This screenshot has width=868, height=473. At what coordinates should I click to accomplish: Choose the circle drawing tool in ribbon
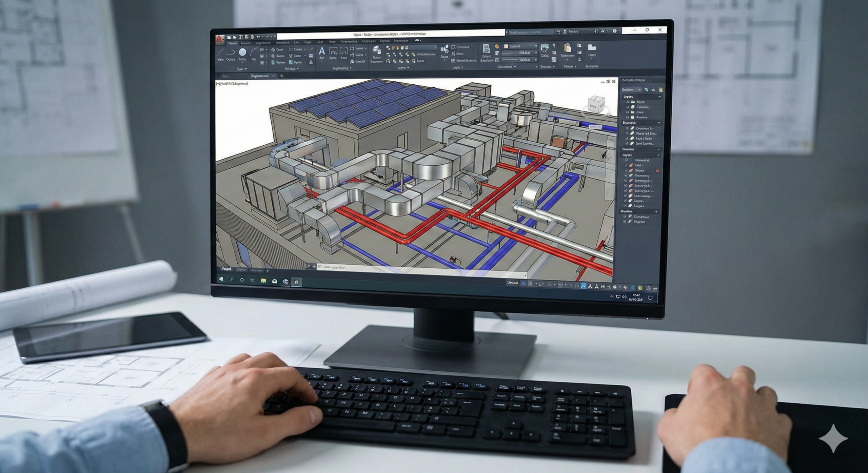(242, 52)
